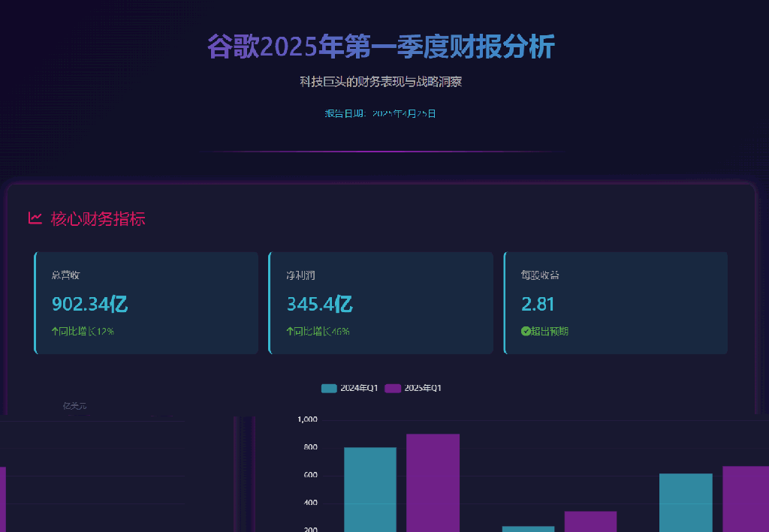This screenshot has width=769, height=532.
Task: Open the 总营收 metric card
Action: point(146,302)
